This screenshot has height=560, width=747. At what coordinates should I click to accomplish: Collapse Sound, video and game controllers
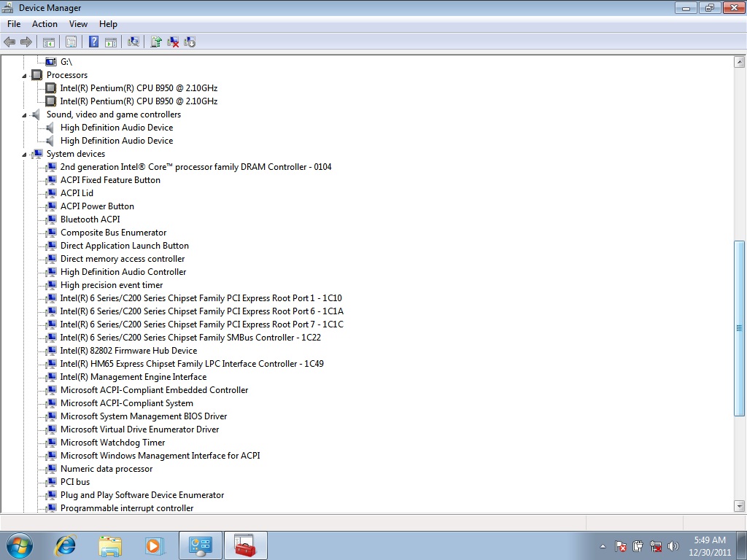(24, 115)
